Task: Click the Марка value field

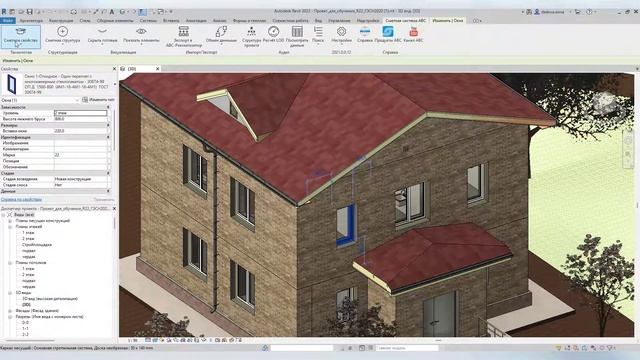Action: 80,155
